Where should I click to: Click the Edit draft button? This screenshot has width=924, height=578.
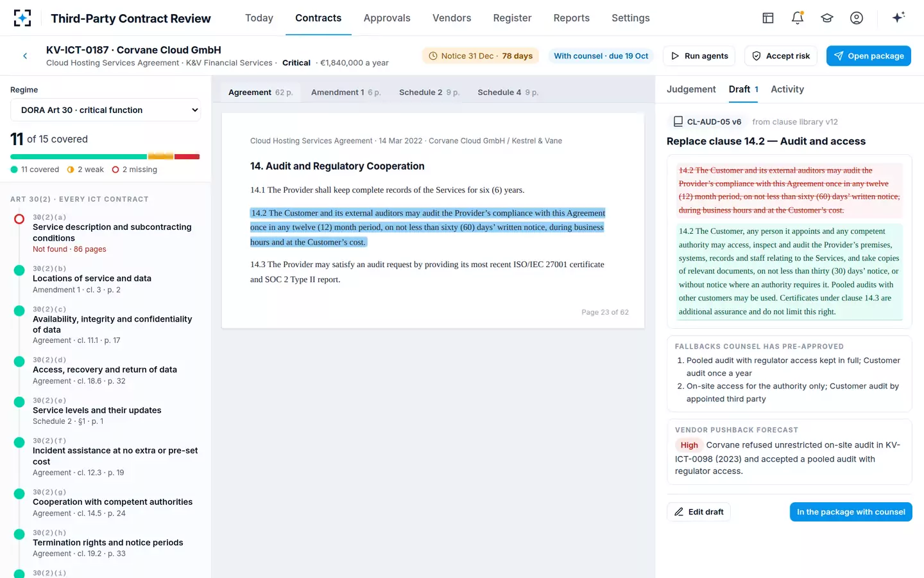pos(699,512)
